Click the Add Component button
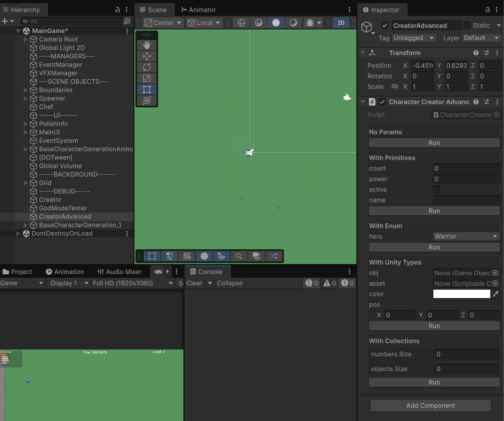504x421 pixels. (430, 405)
